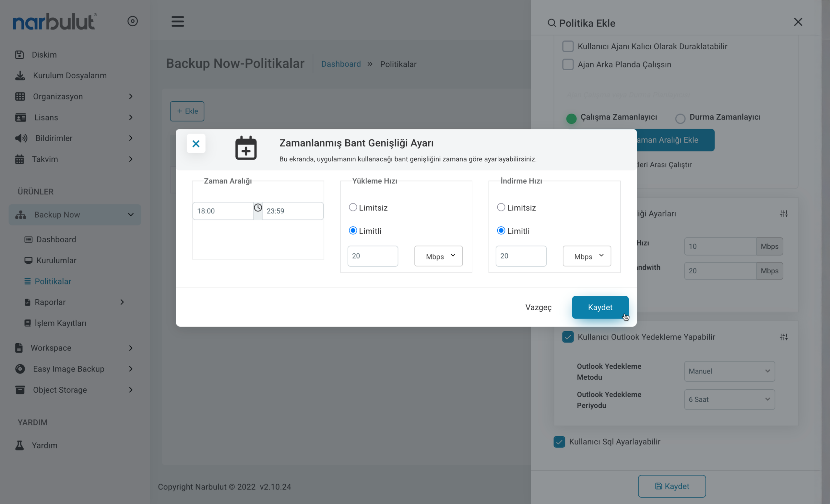Click the Lisans card icon

(20, 118)
